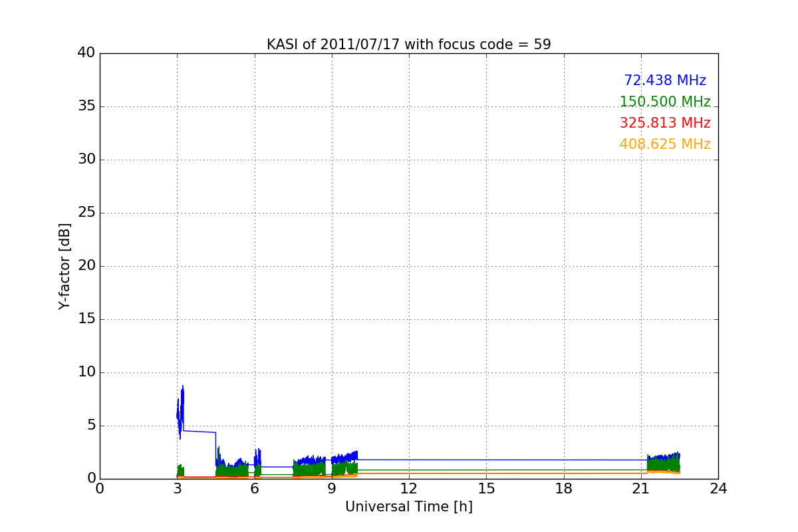Click the green data cluster near 22 hours
This screenshot has height=532, width=798.
[663, 464]
